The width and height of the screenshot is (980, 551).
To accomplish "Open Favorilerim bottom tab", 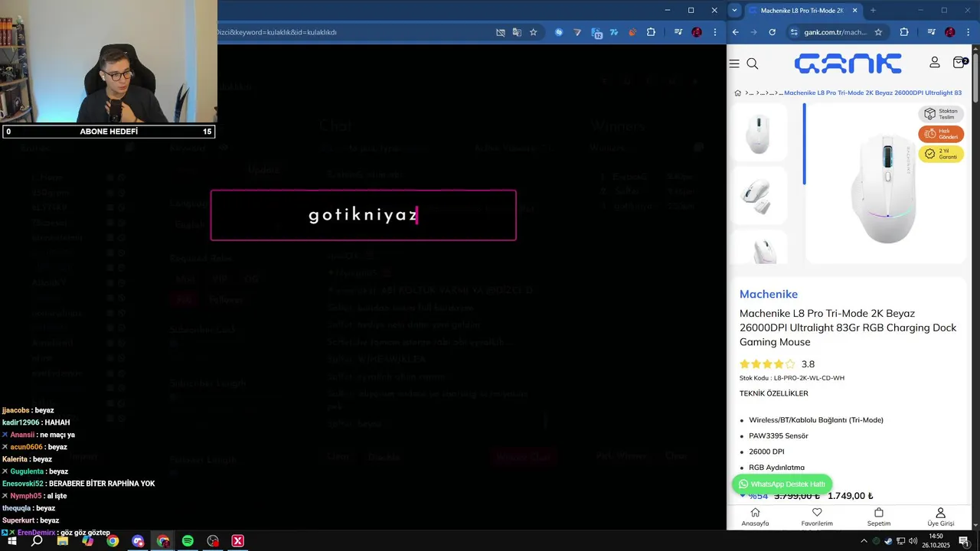I will [817, 517].
